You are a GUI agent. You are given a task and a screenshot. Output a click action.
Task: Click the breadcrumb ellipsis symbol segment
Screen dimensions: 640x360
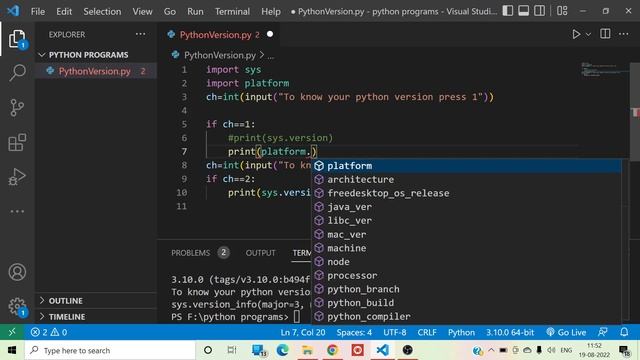[x=271, y=56]
